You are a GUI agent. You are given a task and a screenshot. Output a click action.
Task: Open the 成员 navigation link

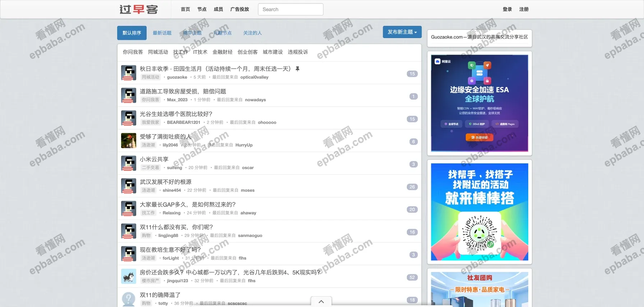[x=218, y=9]
